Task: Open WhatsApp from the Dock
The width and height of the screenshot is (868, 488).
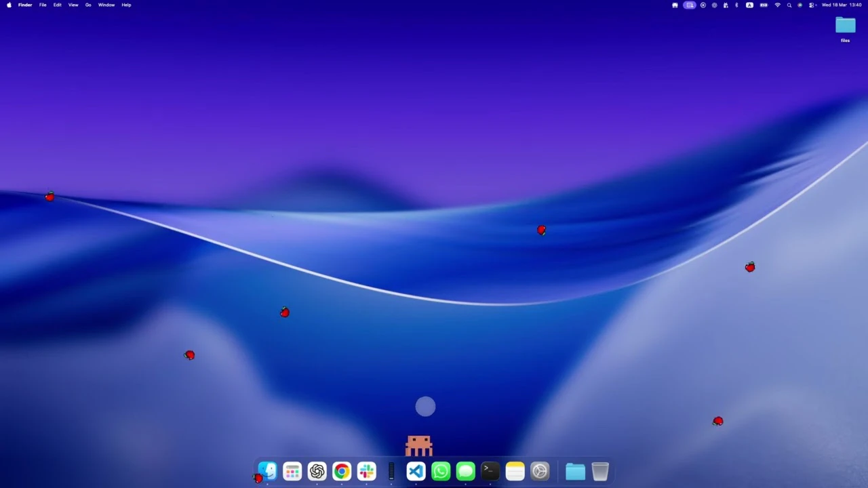Action: click(441, 471)
